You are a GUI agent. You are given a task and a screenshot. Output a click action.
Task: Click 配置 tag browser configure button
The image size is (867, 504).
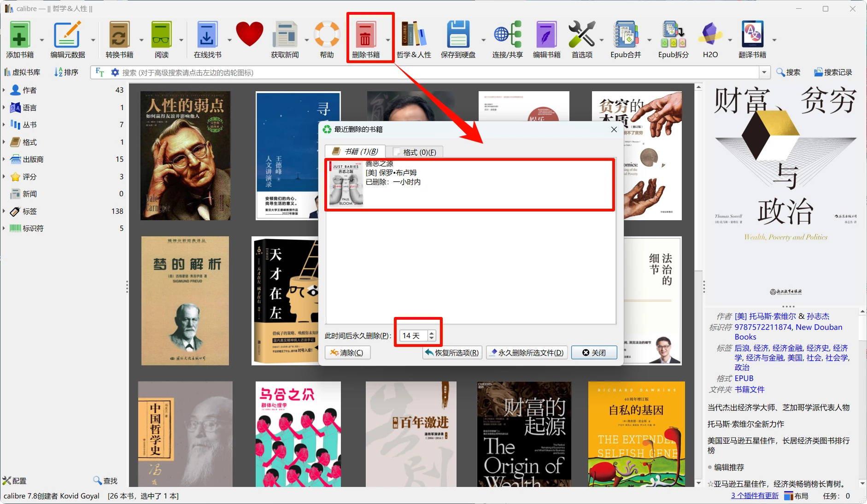tap(15, 481)
